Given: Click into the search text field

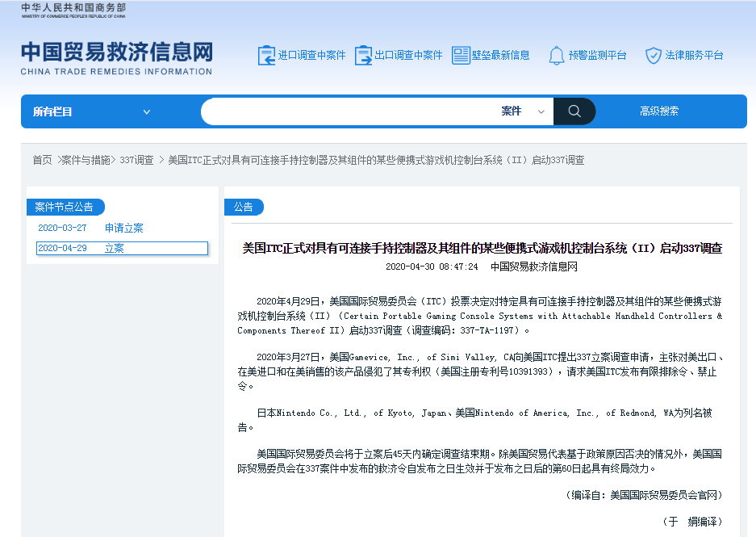Looking at the screenshot, I should (x=349, y=111).
